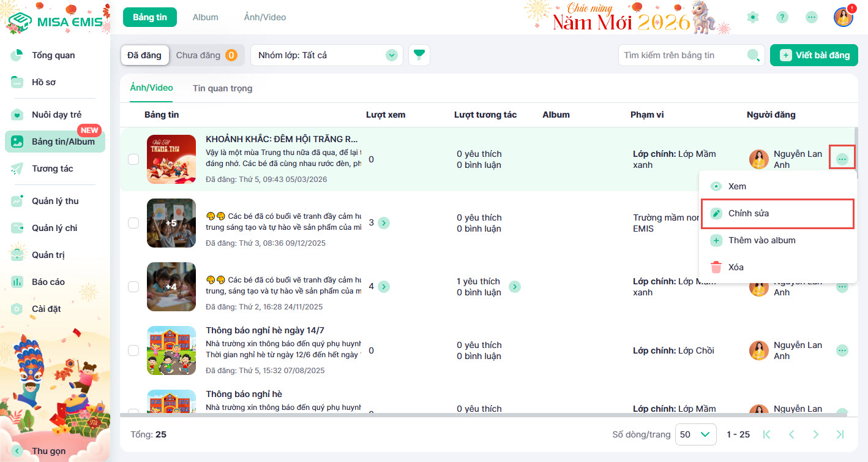Click the horizontal scrollbar under the table
The image size is (868, 462).
pos(428,415)
